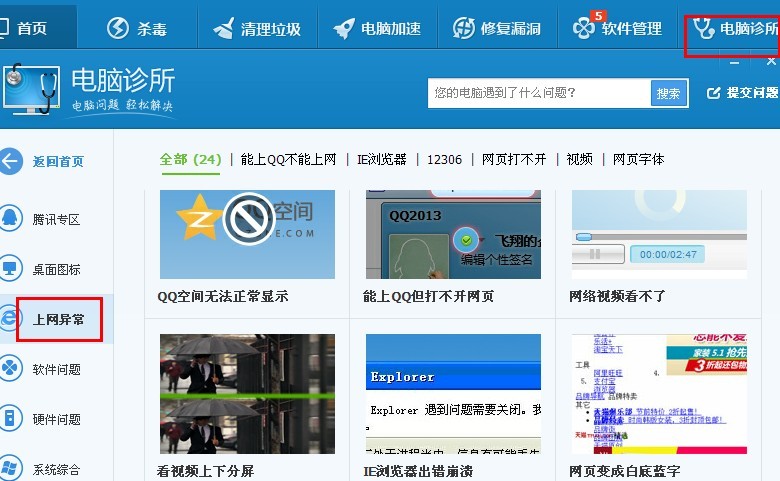Click the 软件问题 clover icon
The height and width of the screenshot is (481, 780).
(x=10, y=369)
